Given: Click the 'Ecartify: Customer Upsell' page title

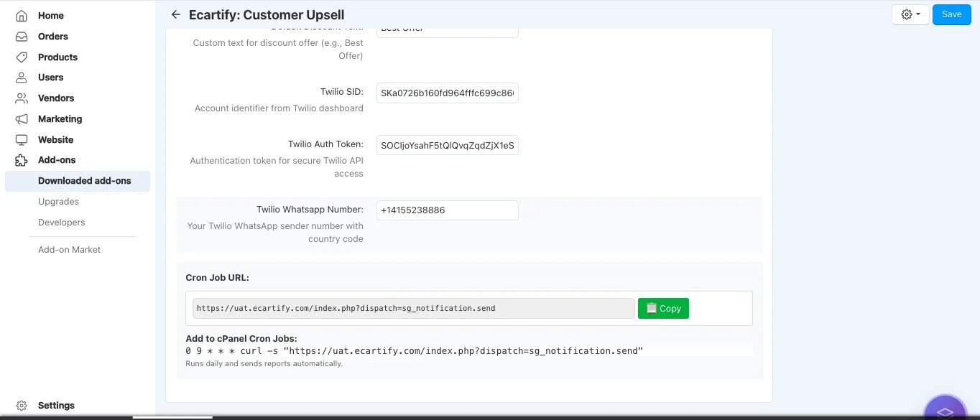Looking at the screenshot, I should pos(267,14).
